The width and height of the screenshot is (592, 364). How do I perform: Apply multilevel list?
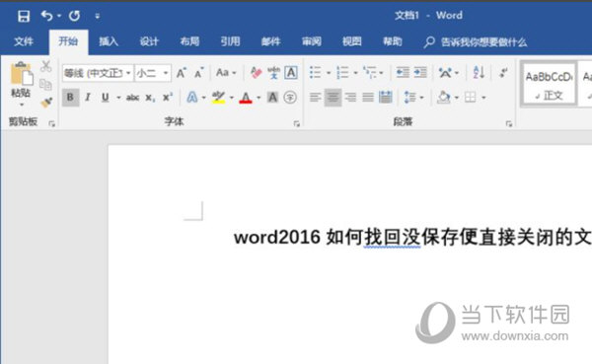point(369,72)
